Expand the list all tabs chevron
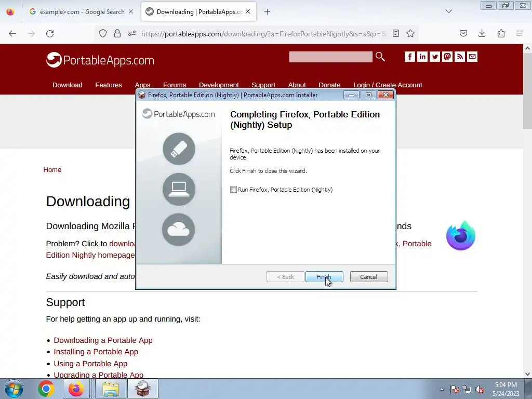The height and width of the screenshot is (399, 532). pyautogui.click(x=449, y=11)
